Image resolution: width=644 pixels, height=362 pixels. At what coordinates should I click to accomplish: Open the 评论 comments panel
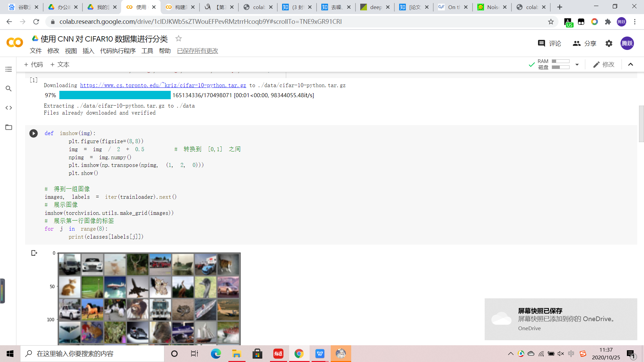549,44
